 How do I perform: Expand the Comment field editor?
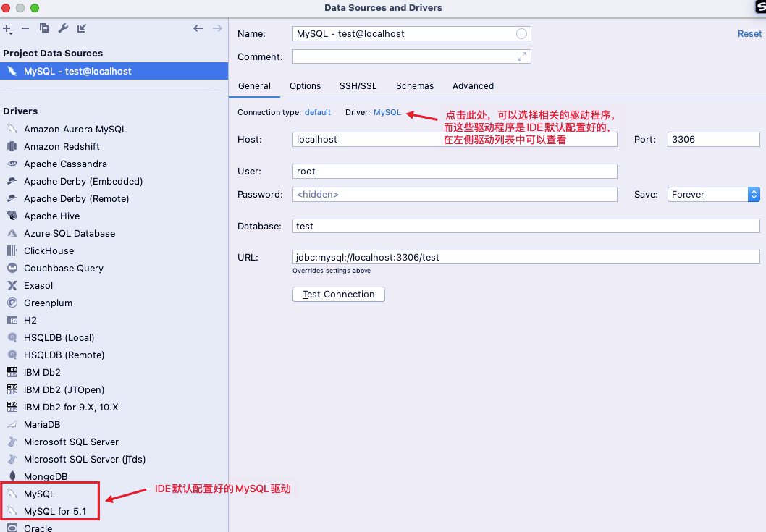522,56
